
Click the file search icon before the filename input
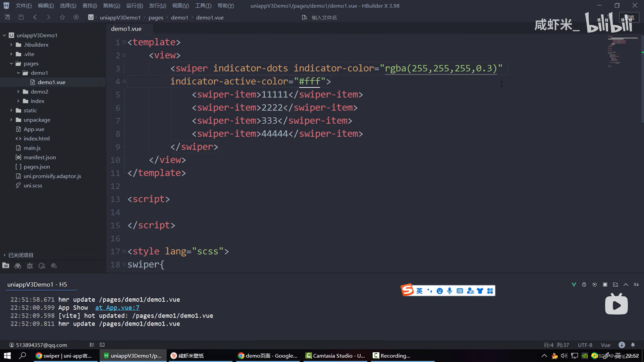(304, 17)
